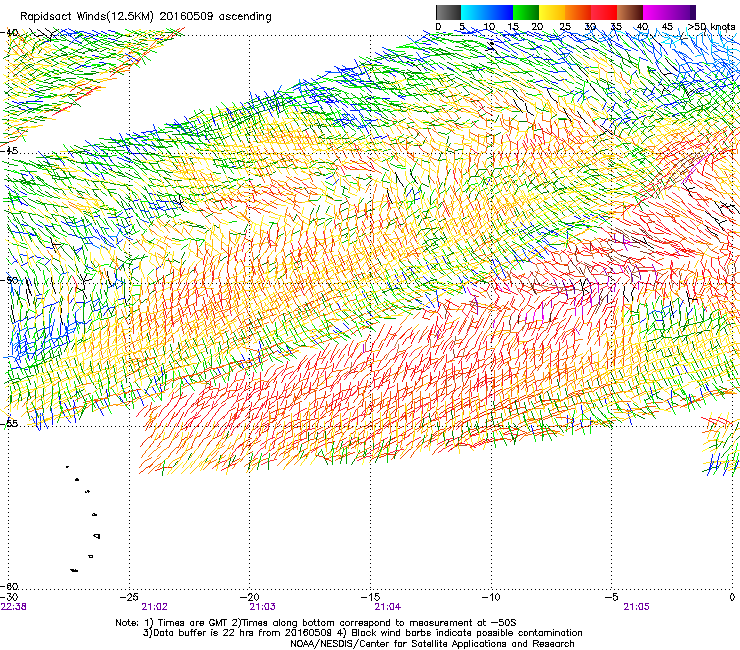Click the 0 longitude axis label

click(x=732, y=598)
